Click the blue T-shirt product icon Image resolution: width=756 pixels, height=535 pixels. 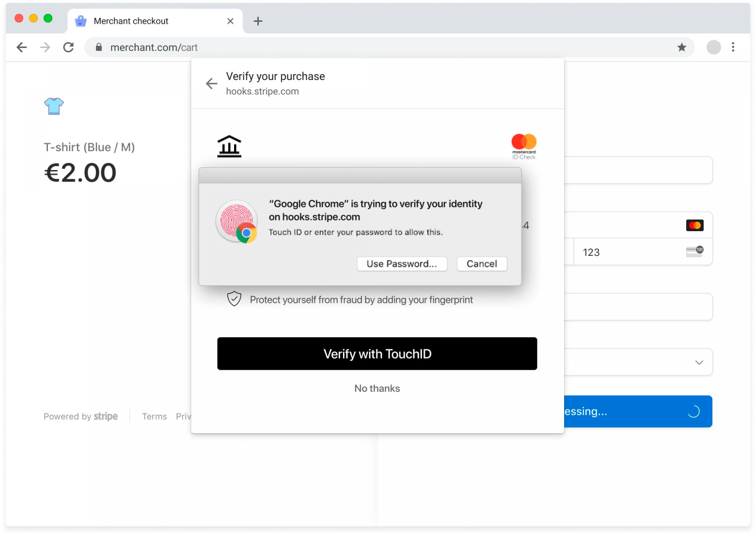(x=54, y=106)
